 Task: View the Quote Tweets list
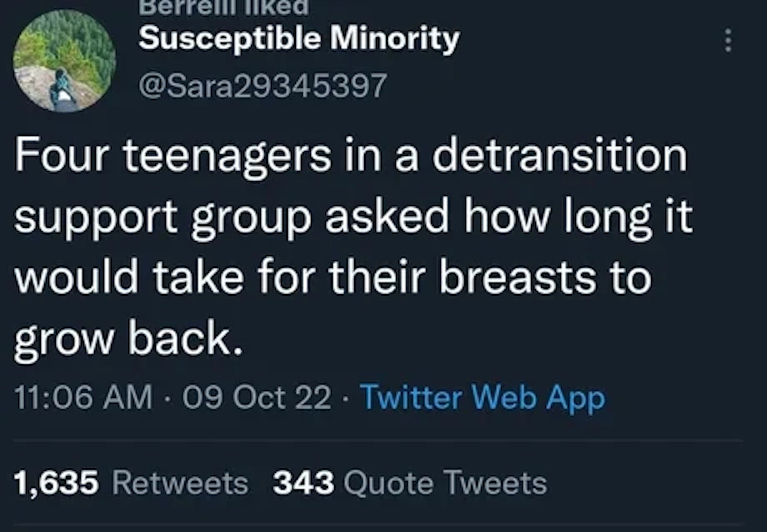445,483
